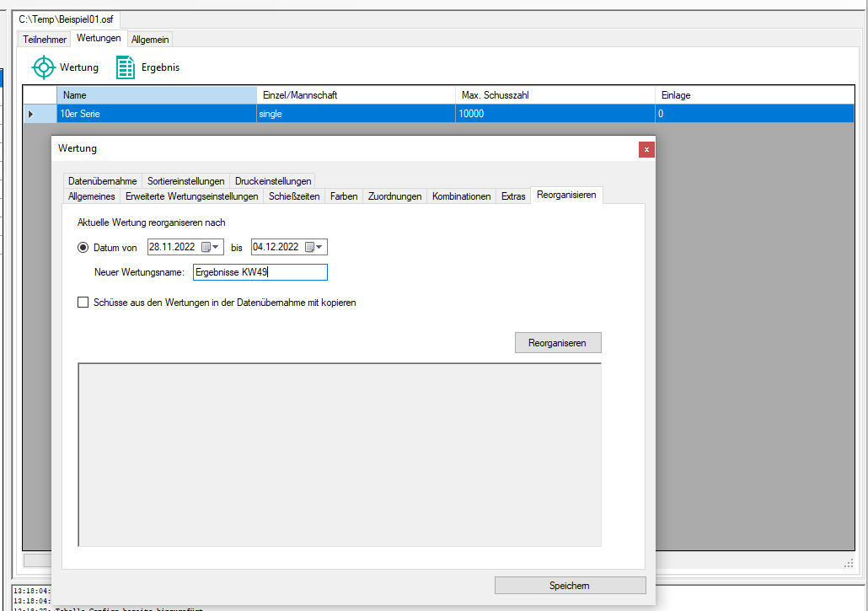This screenshot has height=611, width=868.
Task: Sort by the Max. Schusszahl column header
Action: pos(555,95)
